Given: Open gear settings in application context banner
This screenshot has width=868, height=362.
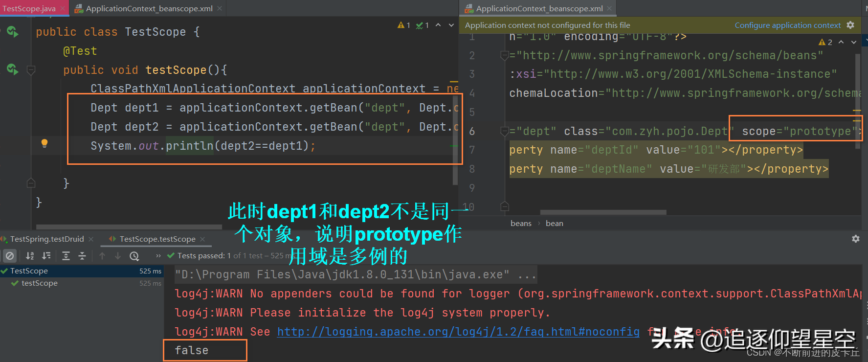Looking at the screenshot, I should [x=850, y=25].
